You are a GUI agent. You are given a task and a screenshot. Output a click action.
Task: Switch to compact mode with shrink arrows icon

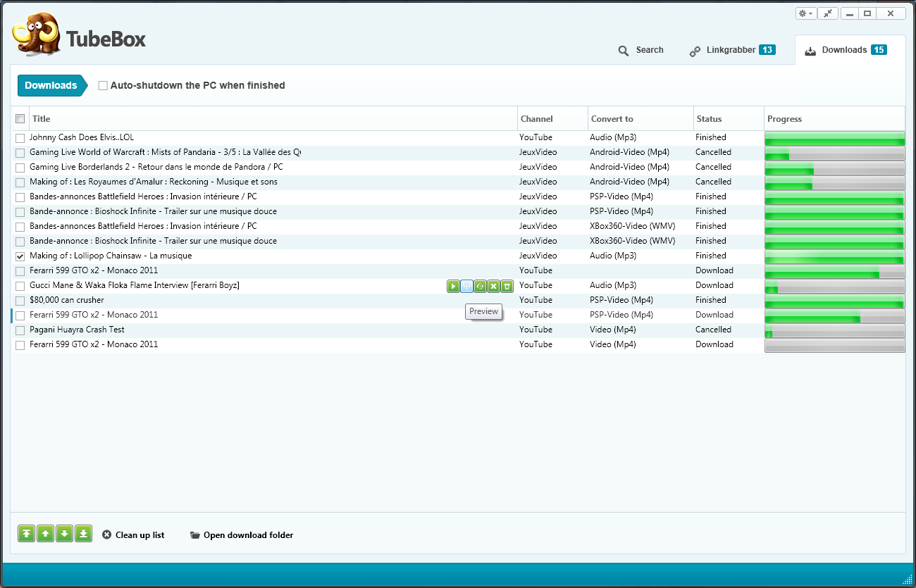click(828, 13)
